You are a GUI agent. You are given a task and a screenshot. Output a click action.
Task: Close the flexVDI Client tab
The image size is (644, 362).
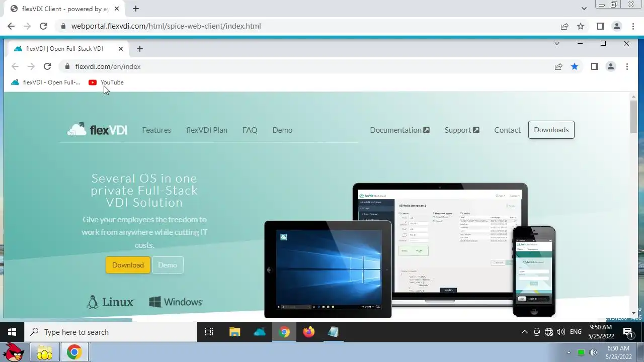[x=117, y=9]
